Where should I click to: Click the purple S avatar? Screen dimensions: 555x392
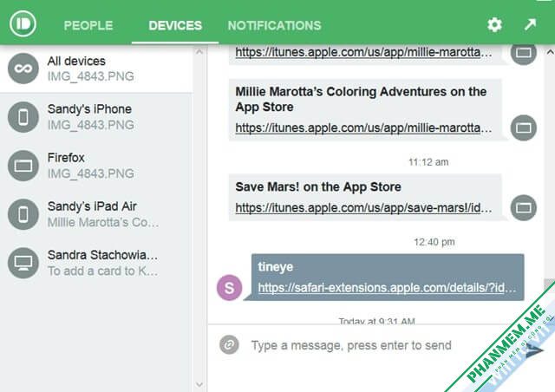pyautogui.click(x=229, y=288)
